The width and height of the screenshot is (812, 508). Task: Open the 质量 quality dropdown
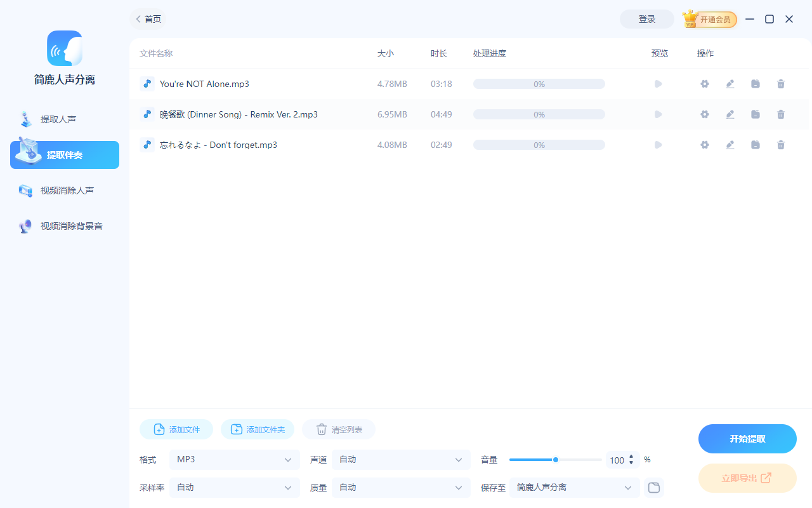(x=401, y=488)
